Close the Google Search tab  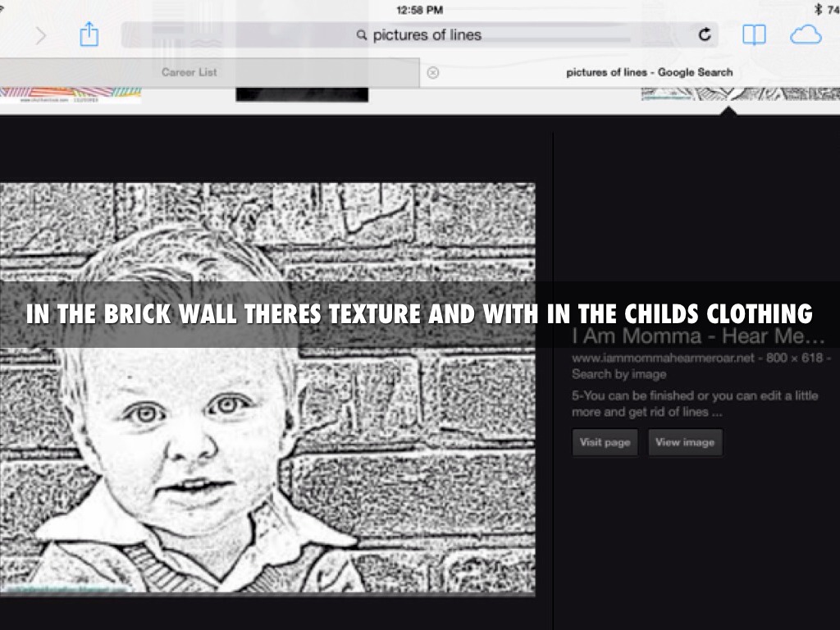pyautogui.click(x=433, y=72)
